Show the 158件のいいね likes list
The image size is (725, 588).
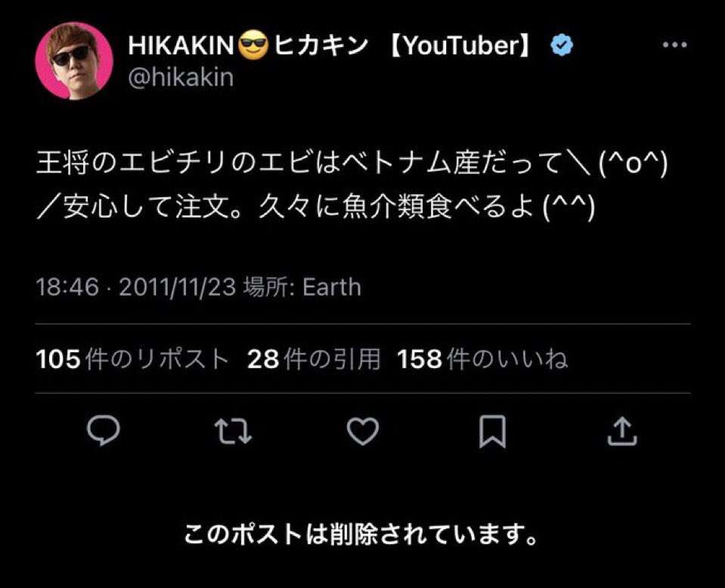pos(482,359)
